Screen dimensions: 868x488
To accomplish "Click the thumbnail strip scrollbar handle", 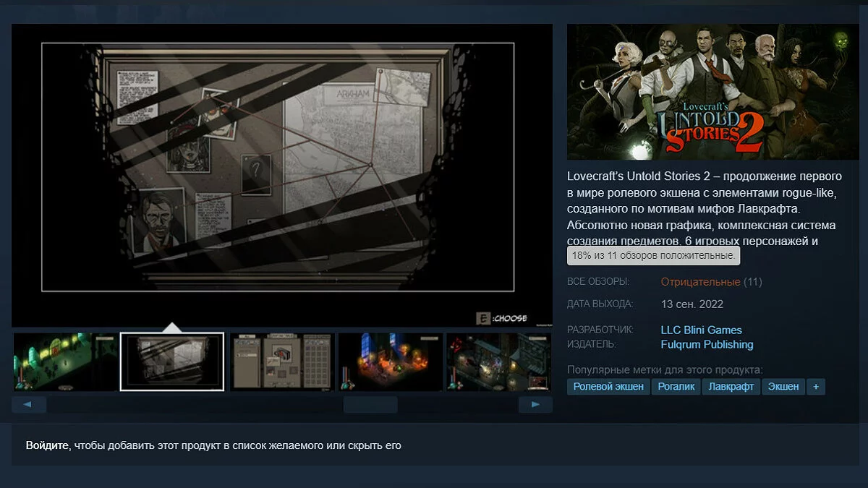I will pos(370,405).
